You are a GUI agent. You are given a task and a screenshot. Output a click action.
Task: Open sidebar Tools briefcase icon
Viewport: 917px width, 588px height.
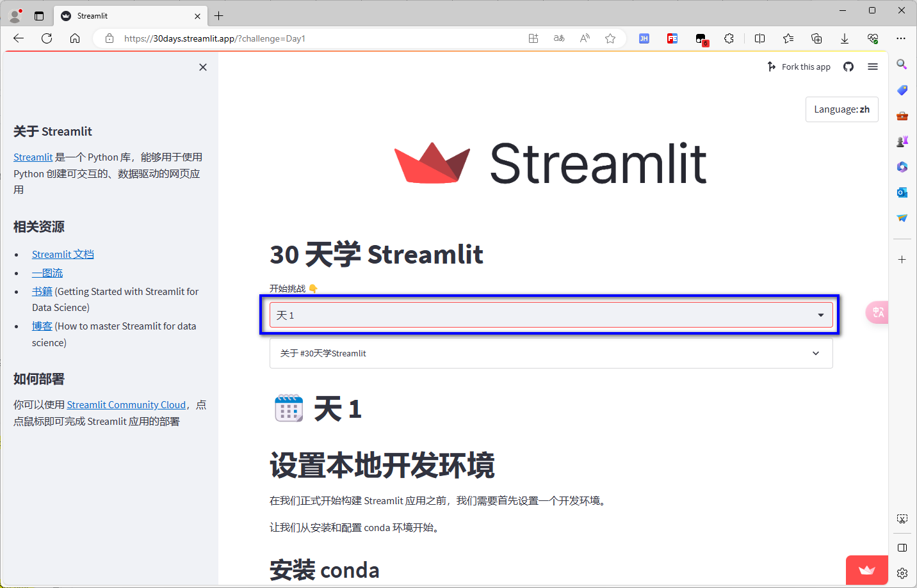pos(902,116)
